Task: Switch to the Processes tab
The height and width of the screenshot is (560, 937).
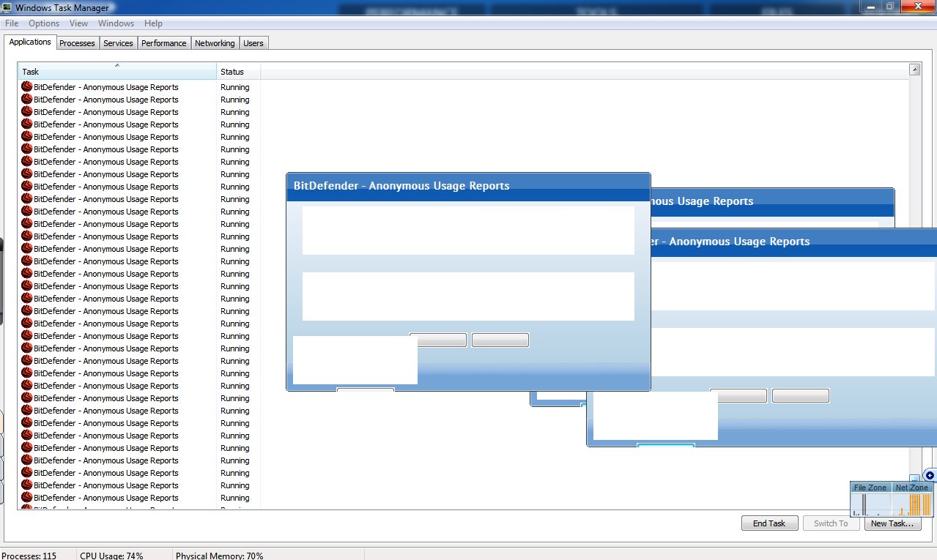Action: (77, 43)
